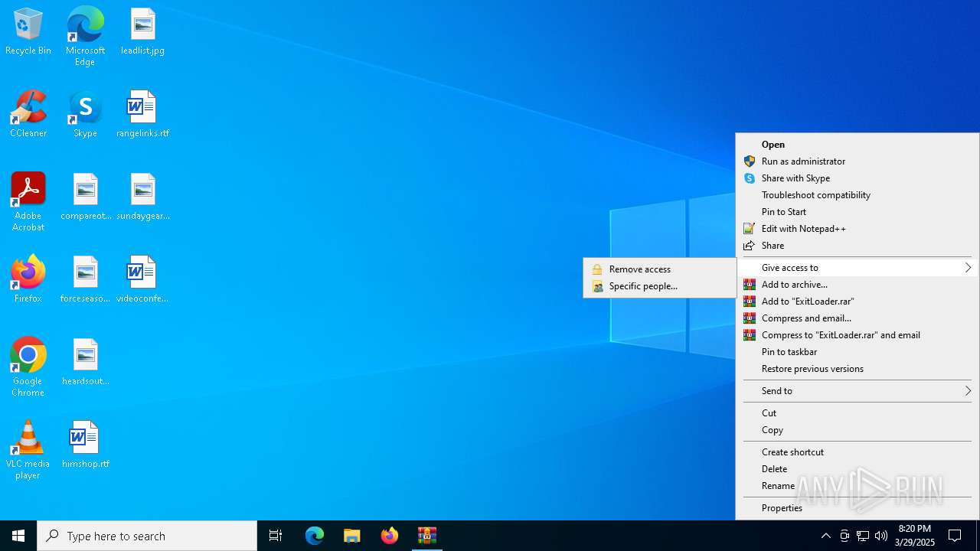The height and width of the screenshot is (551, 980).
Task: Choose Properties in the context menu
Action: [857, 508]
